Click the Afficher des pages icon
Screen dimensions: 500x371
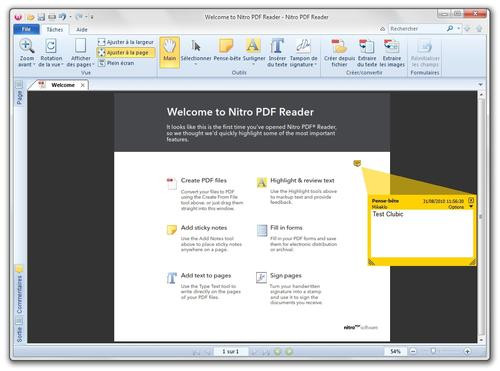pos(80,46)
